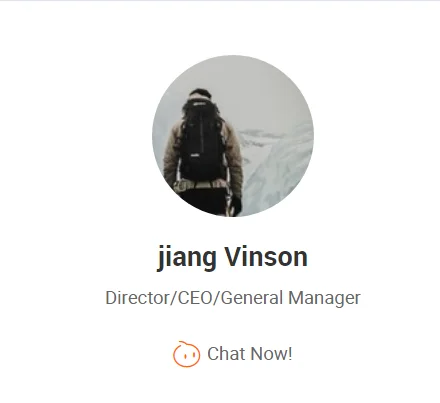Click the word Director in the title
Viewport: 440px width, 403px height.
click(137, 298)
